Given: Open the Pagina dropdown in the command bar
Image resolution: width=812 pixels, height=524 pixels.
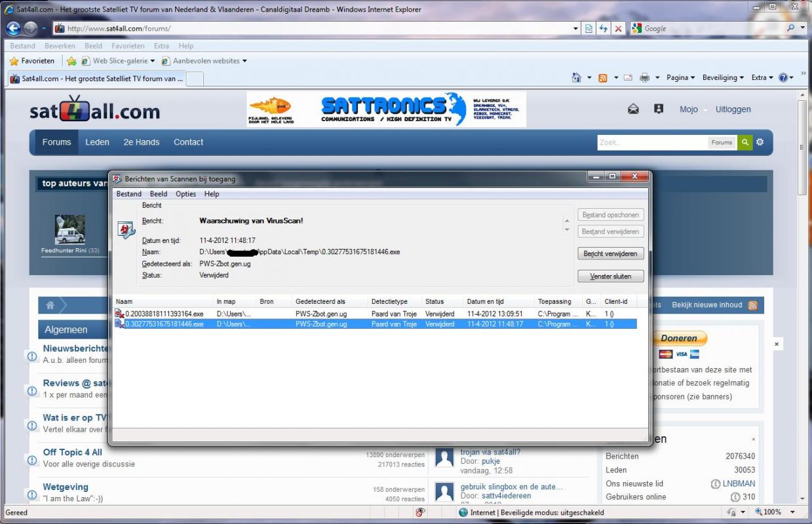Looking at the screenshot, I should pos(682,77).
